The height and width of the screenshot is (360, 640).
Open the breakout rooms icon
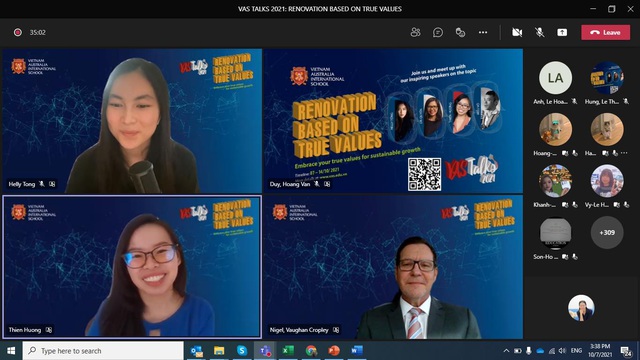point(460,32)
